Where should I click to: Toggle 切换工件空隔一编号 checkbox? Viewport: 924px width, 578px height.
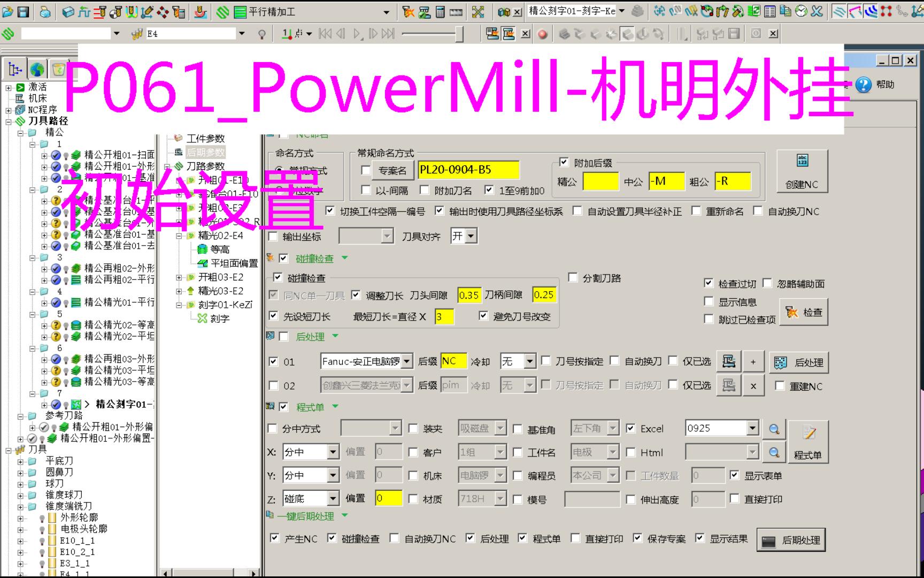pos(330,211)
